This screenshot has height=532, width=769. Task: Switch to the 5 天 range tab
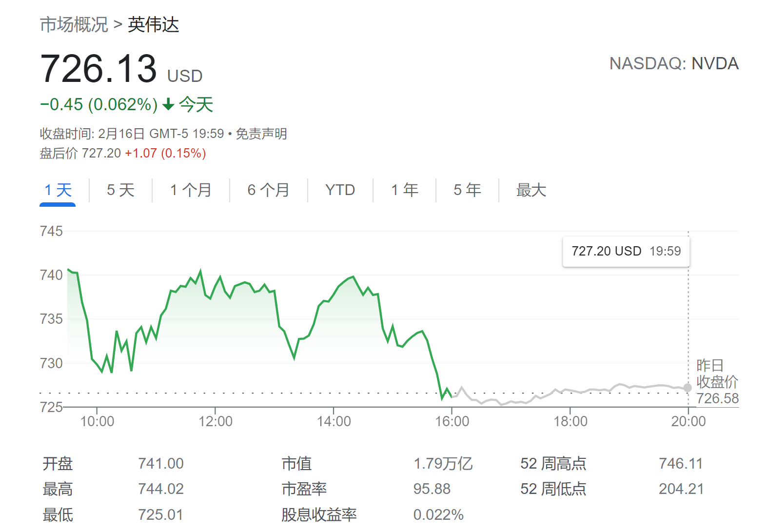pyautogui.click(x=120, y=190)
